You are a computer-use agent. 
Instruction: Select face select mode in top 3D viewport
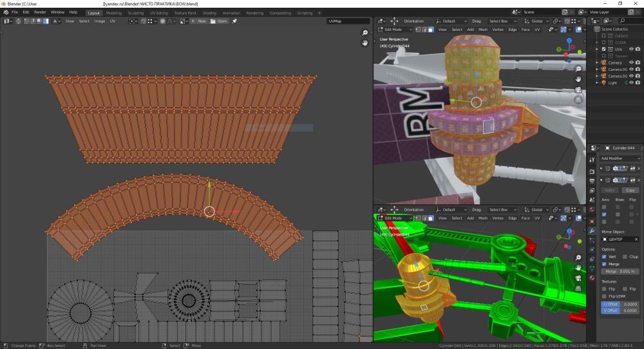430,30
